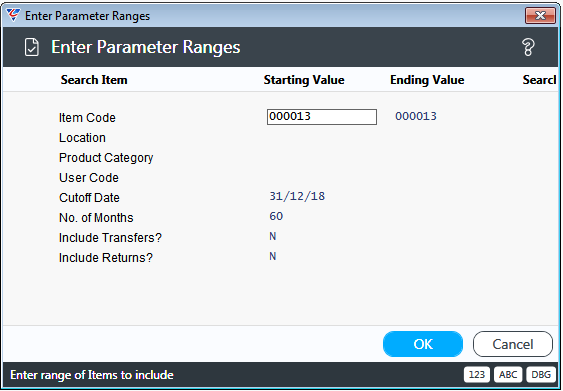
Task: Click the Search Item column header
Action: (94, 80)
